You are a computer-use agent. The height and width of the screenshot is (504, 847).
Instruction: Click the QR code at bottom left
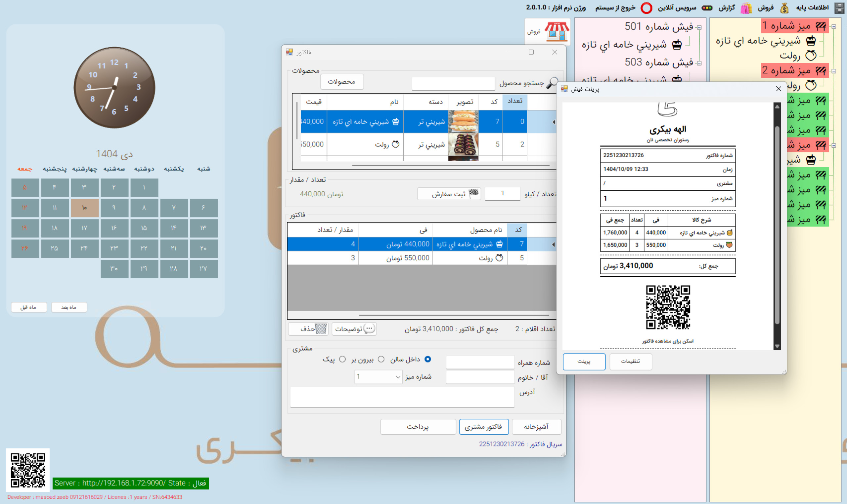[28, 470]
